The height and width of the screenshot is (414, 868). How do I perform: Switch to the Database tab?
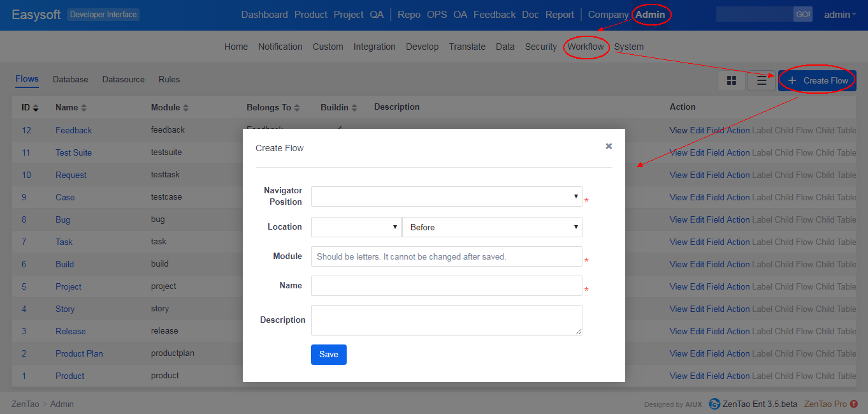point(70,80)
